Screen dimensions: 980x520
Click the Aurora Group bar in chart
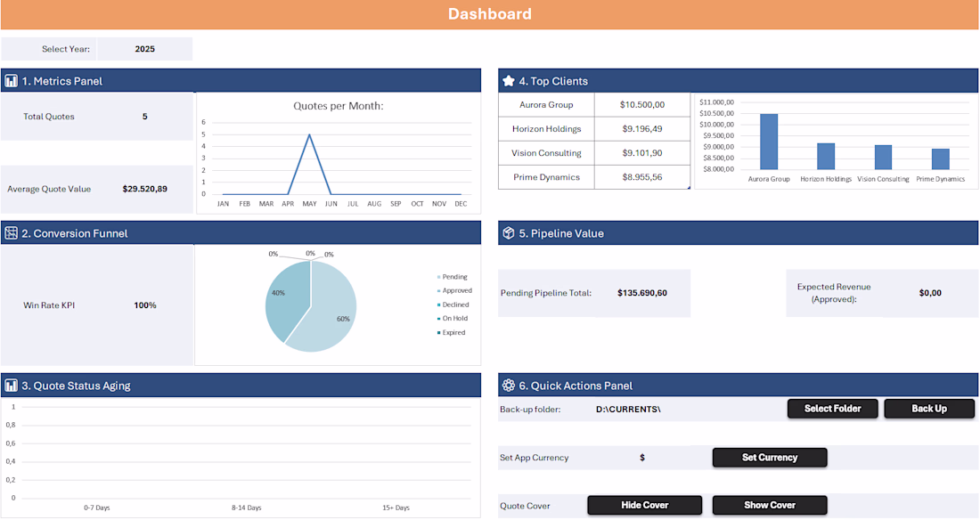pyautogui.click(x=769, y=142)
